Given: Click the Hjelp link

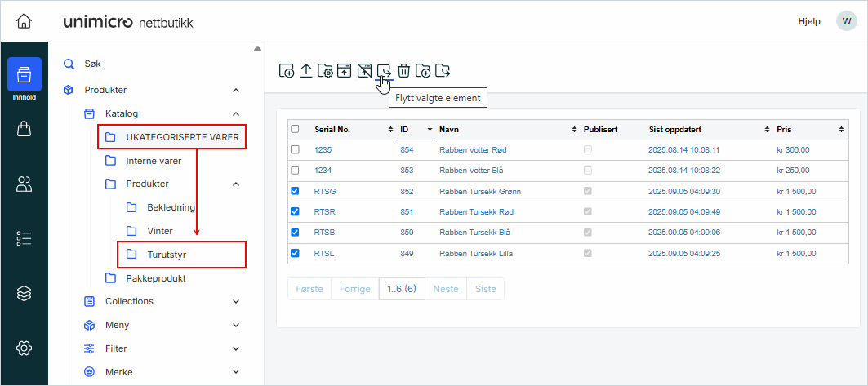Looking at the screenshot, I should [808, 21].
